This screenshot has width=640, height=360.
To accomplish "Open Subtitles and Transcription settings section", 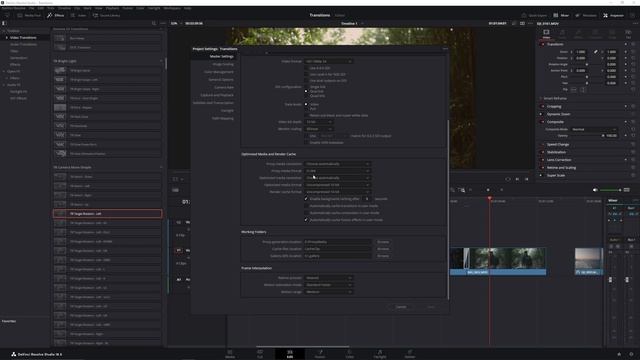I will point(213,103).
